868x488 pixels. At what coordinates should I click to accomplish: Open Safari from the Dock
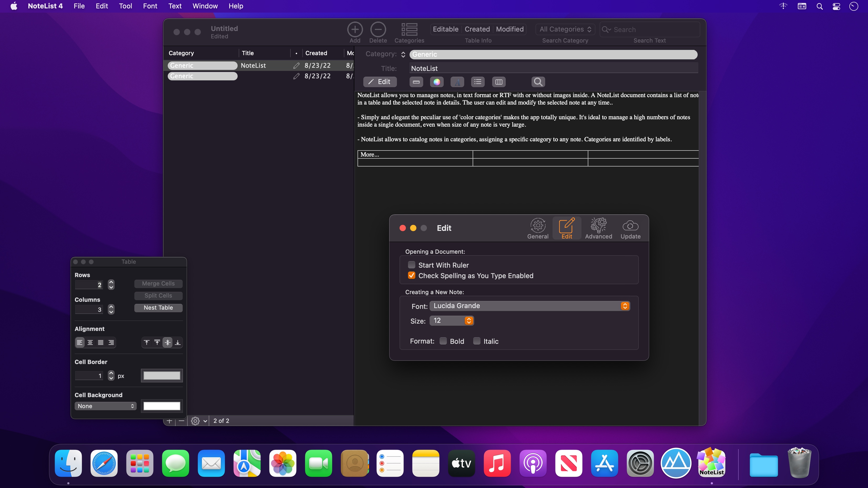(x=104, y=463)
